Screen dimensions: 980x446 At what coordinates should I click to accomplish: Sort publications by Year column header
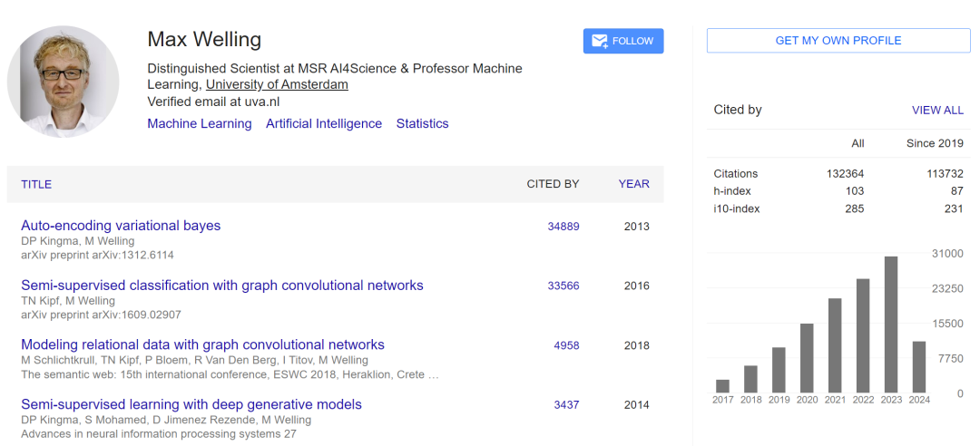tap(633, 184)
